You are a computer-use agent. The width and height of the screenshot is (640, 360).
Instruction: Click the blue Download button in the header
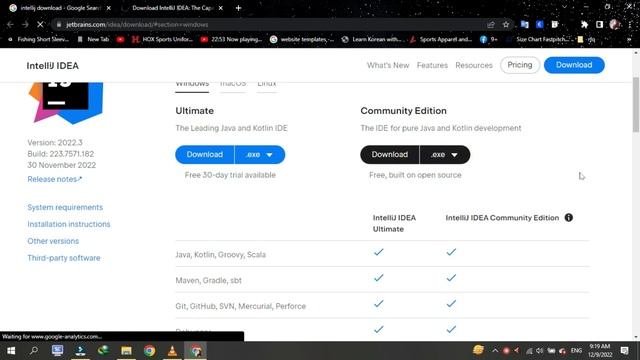[574, 65]
